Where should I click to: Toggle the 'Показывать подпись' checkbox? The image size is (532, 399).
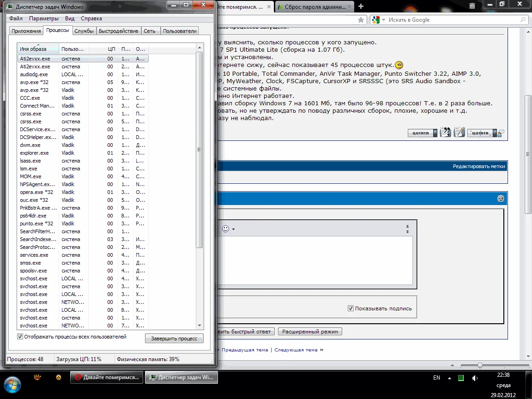351,308
